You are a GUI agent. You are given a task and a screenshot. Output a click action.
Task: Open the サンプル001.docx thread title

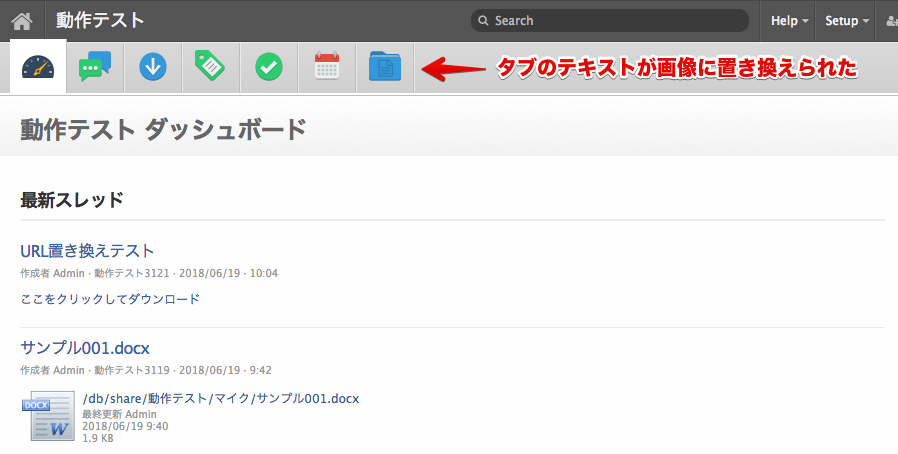(x=85, y=348)
